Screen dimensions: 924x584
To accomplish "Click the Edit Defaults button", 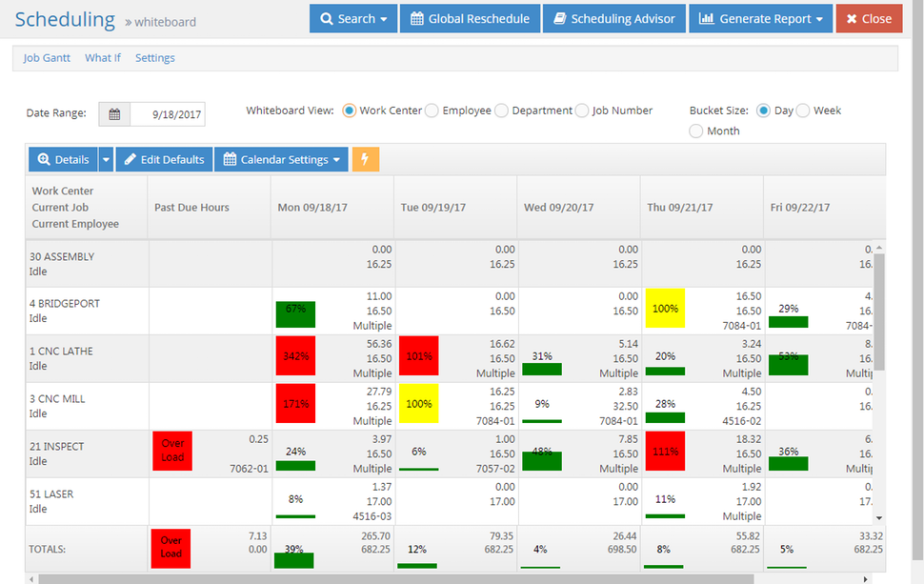I will click(164, 158).
